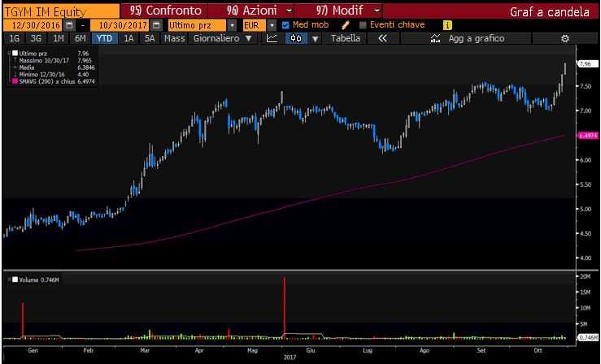Click the double left chevron collapse icon

coord(382,38)
